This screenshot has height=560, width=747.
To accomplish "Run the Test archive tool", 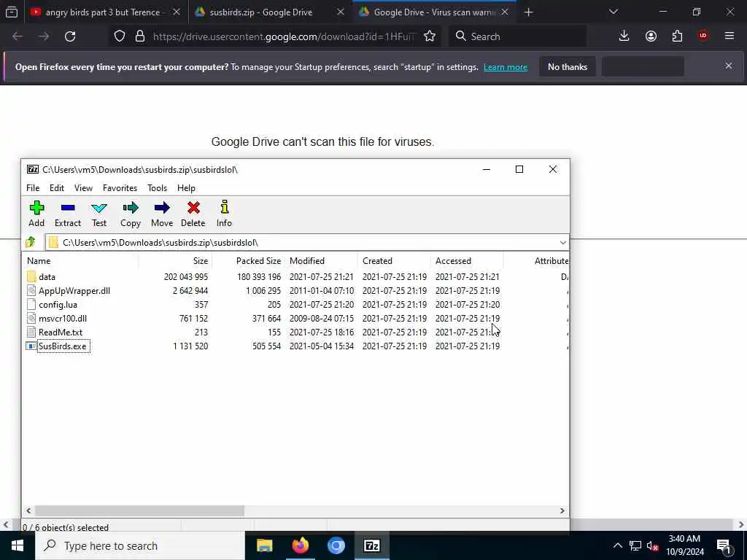I will coord(99,214).
